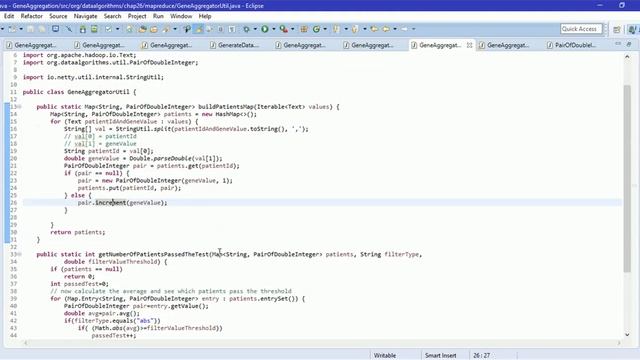Viewport: 640px width, 360px height.
Task: Click the '// val[0] = patientId' comment line
Action: pyautogui.click(x=100, y=136)
